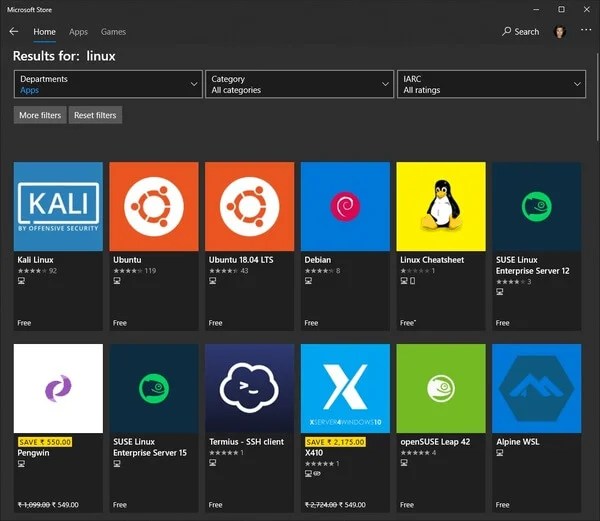Click Free label under openSUSE Leap 42

tap(407, 505)
